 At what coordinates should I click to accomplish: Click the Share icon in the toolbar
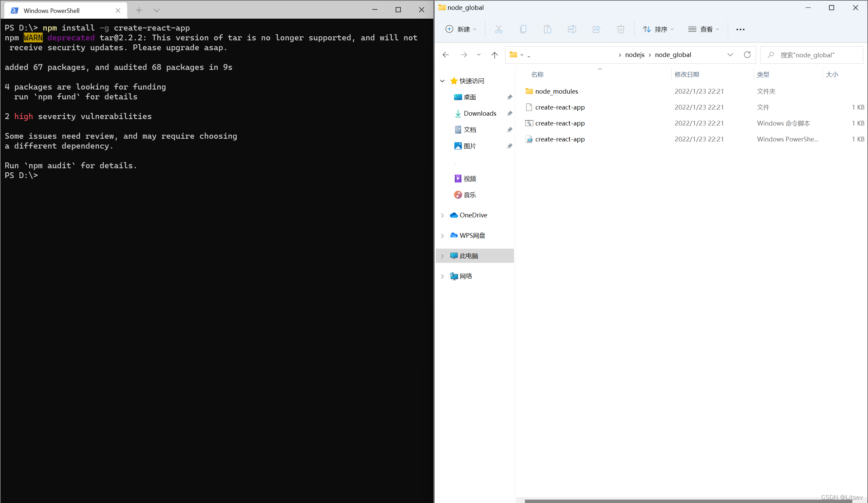tap(596, 29)
